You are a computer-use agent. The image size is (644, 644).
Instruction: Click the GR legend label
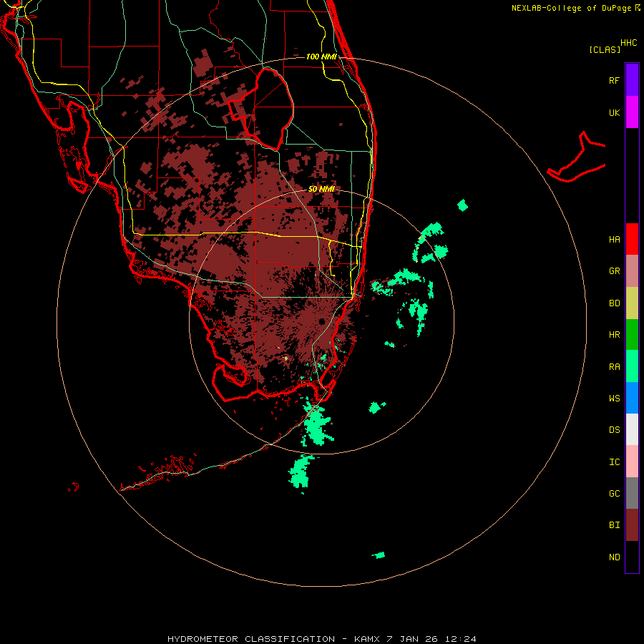pyautogui.click(x=614, y=271)
